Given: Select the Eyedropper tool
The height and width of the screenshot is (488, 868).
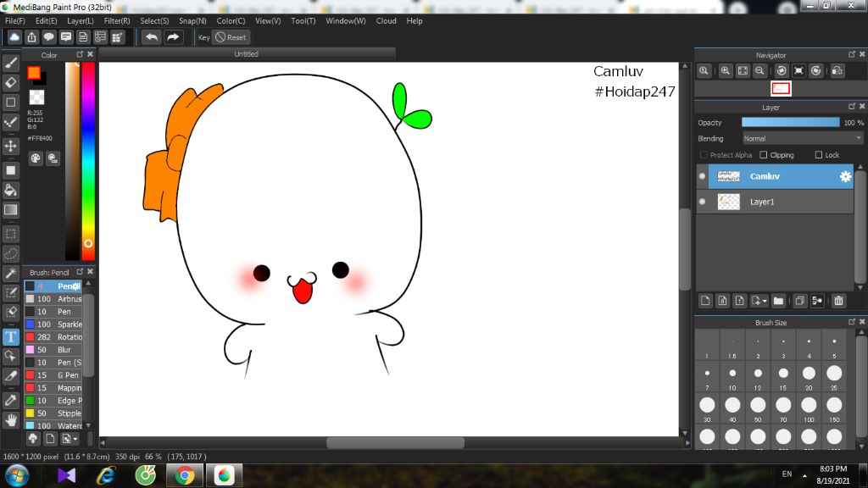Looking at the screenshot, I should click(10, 400).
